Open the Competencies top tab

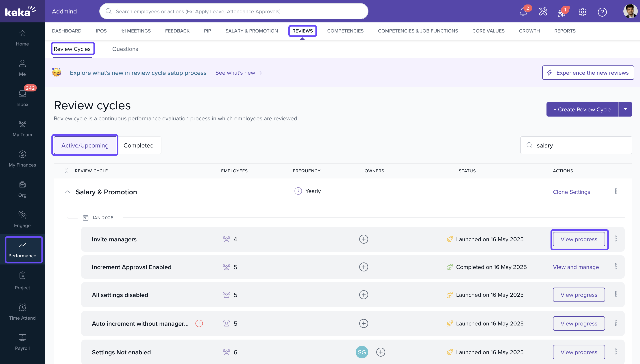click(x=345, y=31)
